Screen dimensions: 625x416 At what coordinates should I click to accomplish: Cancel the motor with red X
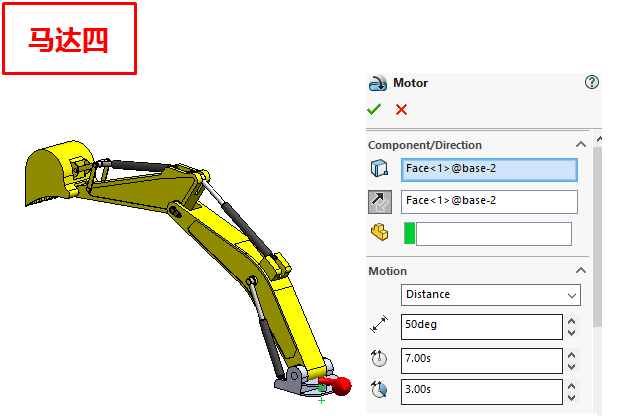(401, 109)
